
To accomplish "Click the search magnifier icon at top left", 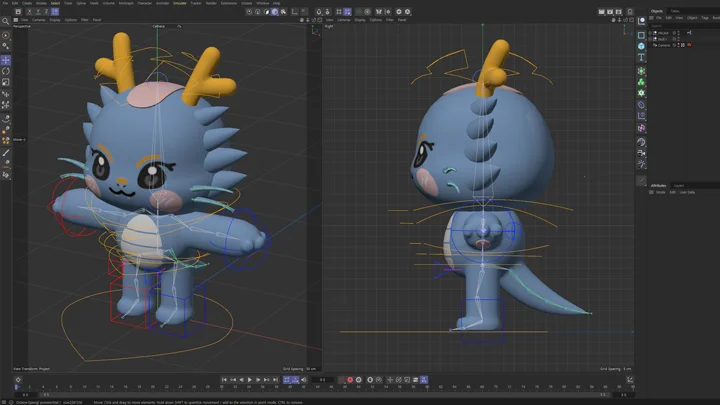I will pos(6,21).
